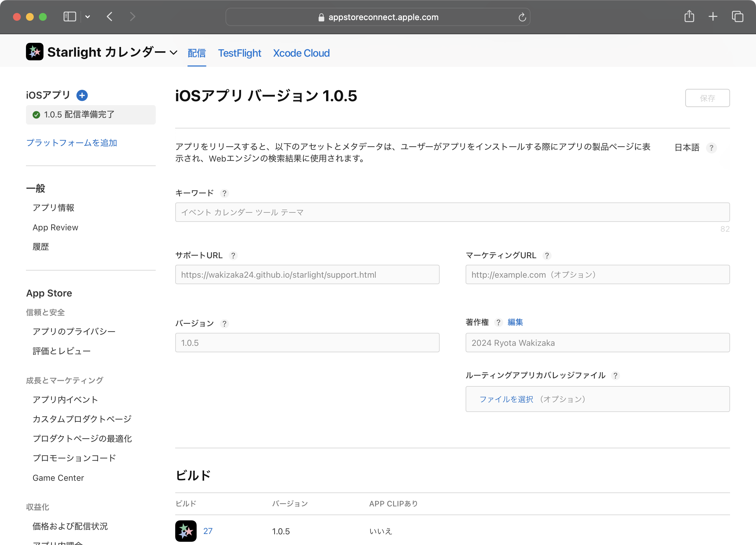Click help icon for ルーティングアプリカバレッジファイル

pyautogui.click(x=615, y=376)
